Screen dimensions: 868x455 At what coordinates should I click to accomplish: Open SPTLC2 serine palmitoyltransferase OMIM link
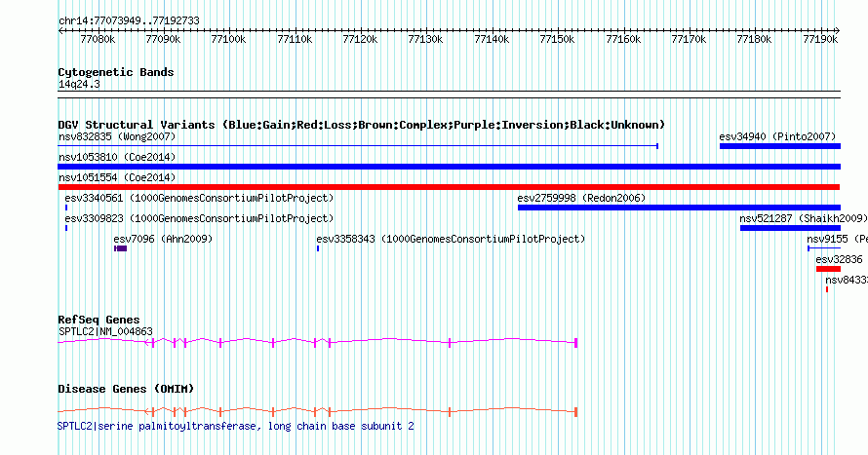pos(235,426)
